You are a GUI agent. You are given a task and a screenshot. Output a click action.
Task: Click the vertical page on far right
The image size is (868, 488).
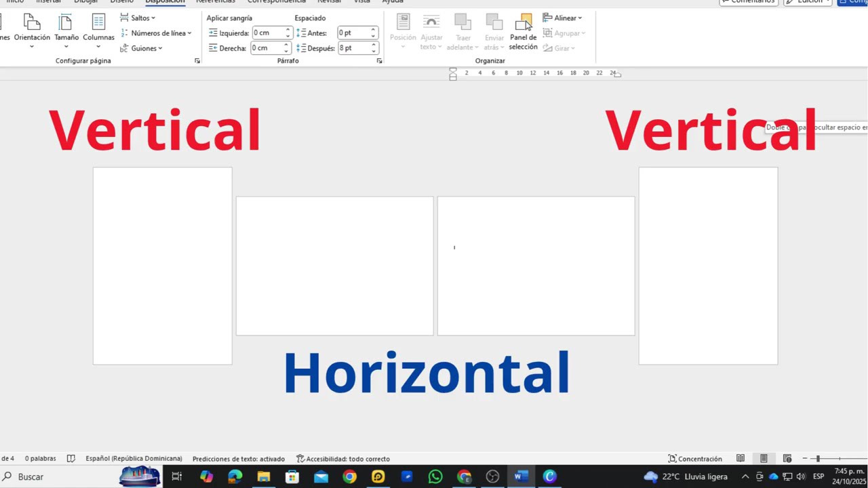coord(708,266)
